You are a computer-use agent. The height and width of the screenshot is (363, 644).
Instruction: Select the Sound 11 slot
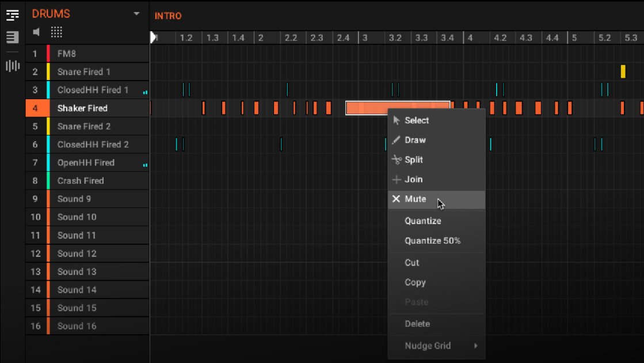[x=87, y=235]
